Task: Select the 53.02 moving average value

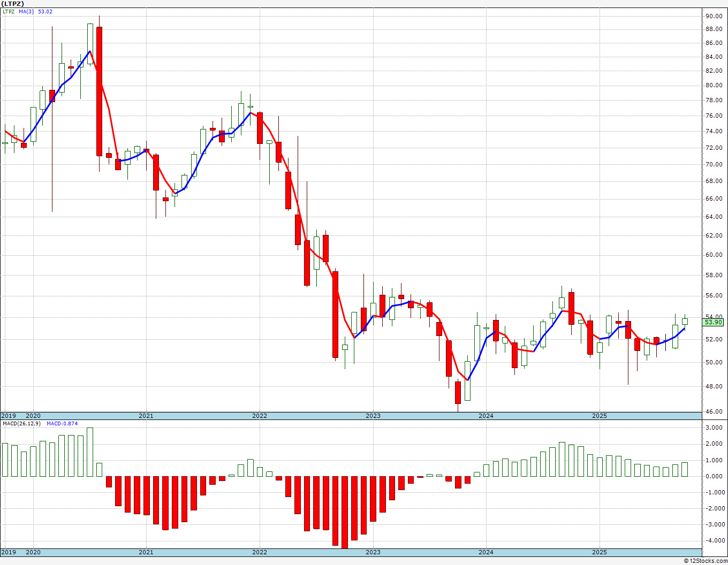Action: click(x=45, y=11)
